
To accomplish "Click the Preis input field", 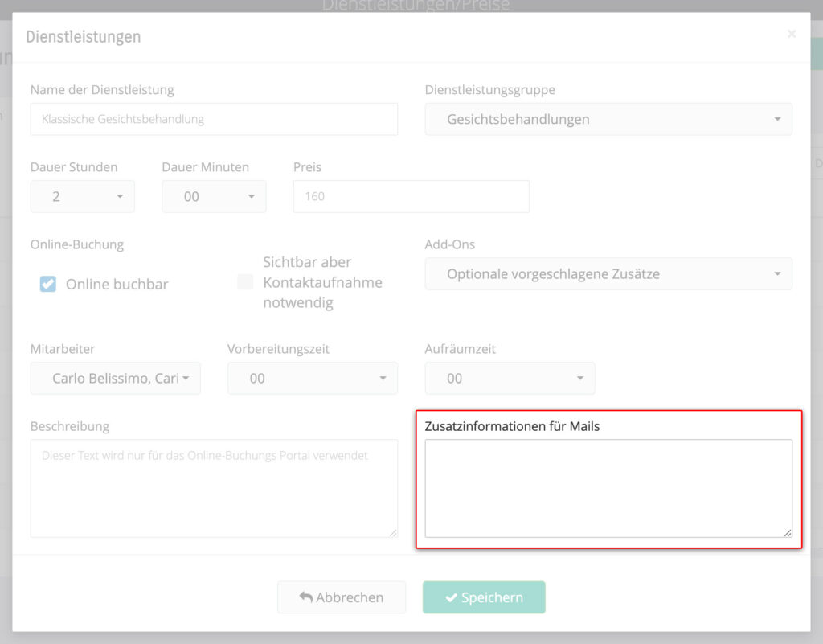I will point(411,196).
